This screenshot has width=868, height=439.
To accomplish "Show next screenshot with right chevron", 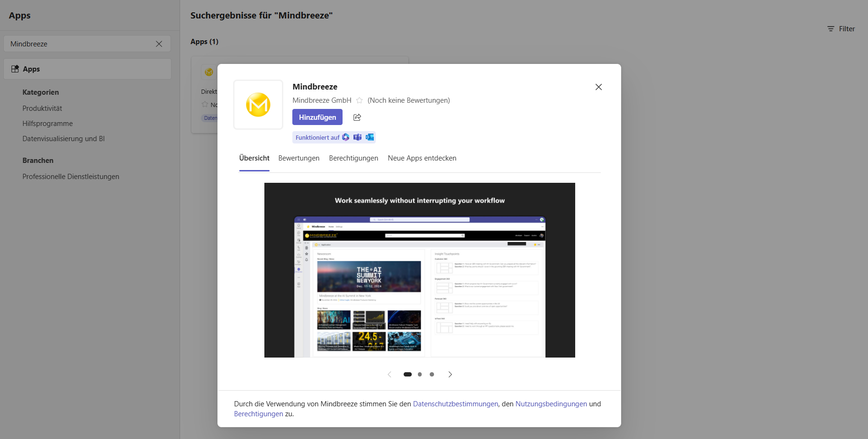I will click(x=450, y=375).
